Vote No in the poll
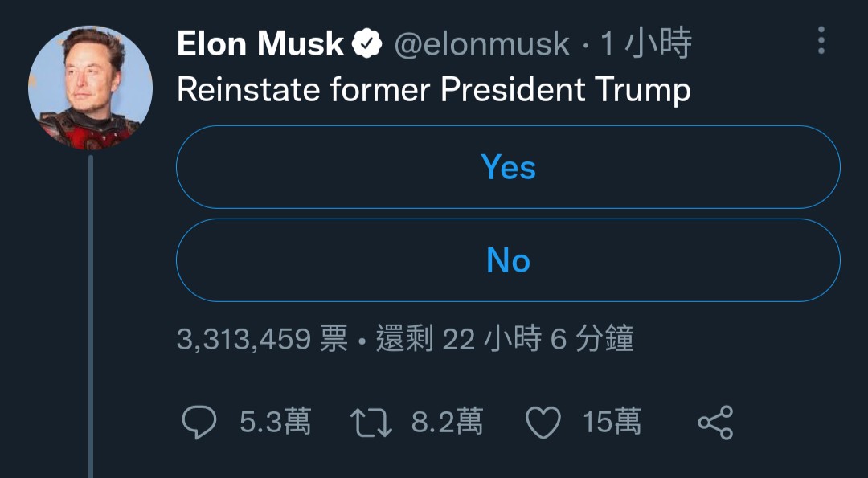The width and height of the screenshot is (868, 478). (508, 260)
